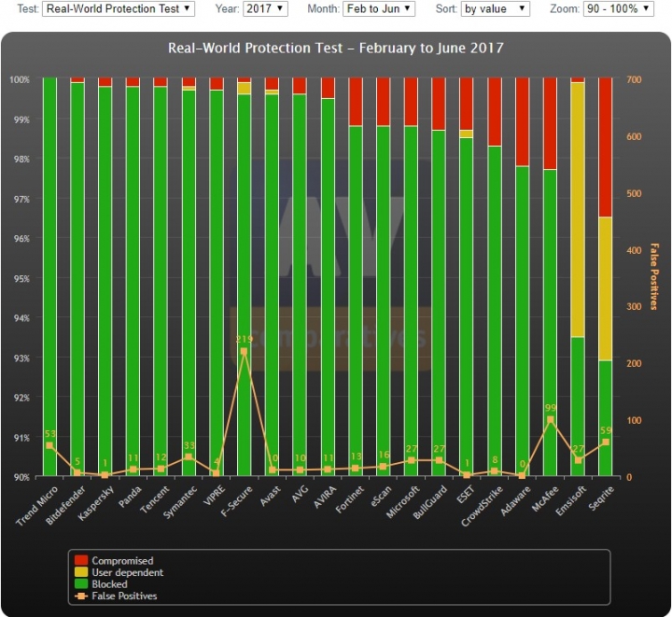Click the False Positives legend line marker
672x617 pixels.
(81, 596)
